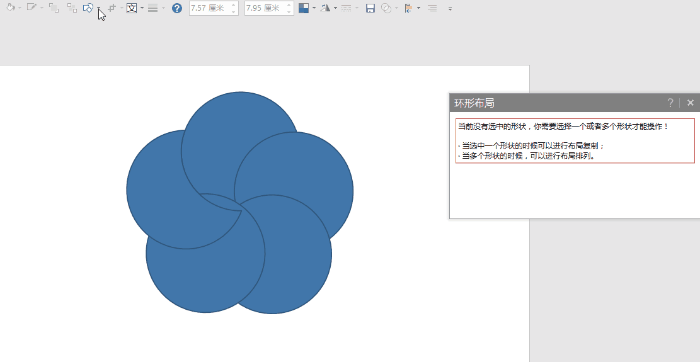This screenshot has height=362, width=700.
Task: Click the merge shapes icon
Action: click(88, 8)
